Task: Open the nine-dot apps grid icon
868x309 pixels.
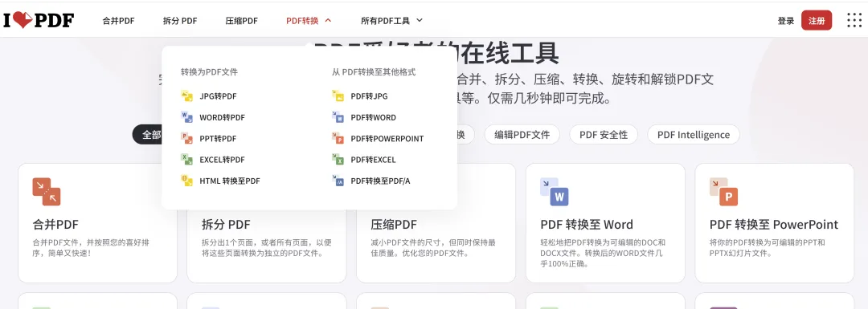Action: click(854, 20)
